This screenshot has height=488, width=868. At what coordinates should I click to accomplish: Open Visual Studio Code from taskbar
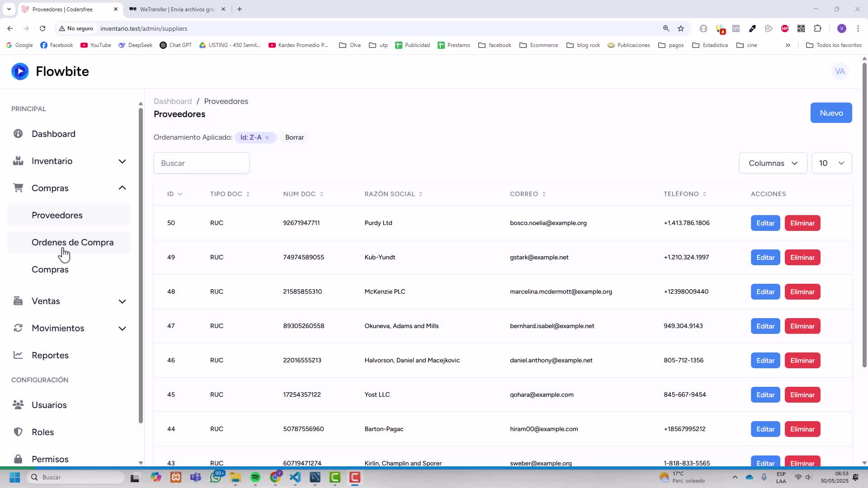click(295, 478)
